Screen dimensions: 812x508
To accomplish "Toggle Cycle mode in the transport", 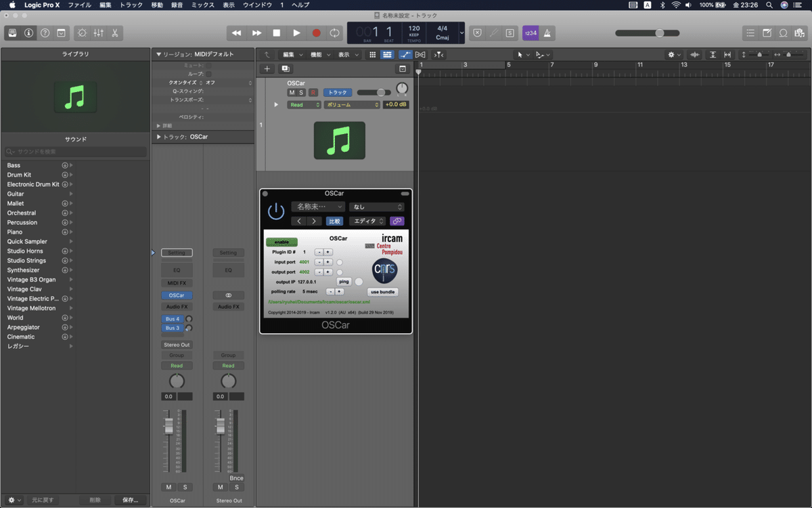I will point(335,33).
